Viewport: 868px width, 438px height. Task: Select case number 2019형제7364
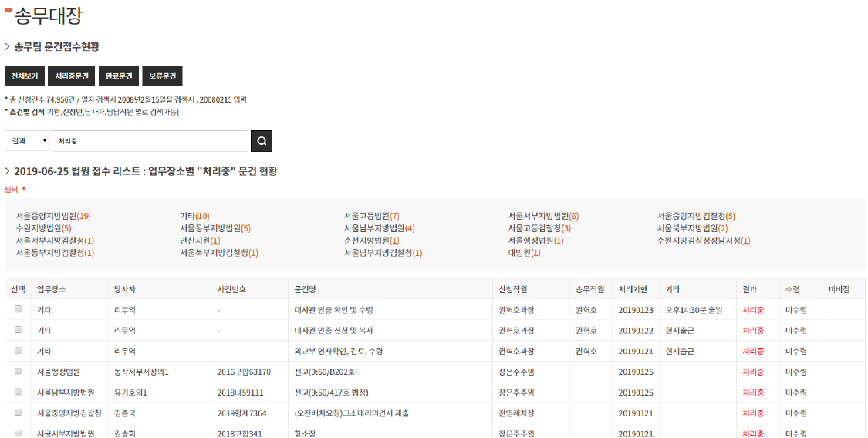pyautogui.click(x=241, y=413)
